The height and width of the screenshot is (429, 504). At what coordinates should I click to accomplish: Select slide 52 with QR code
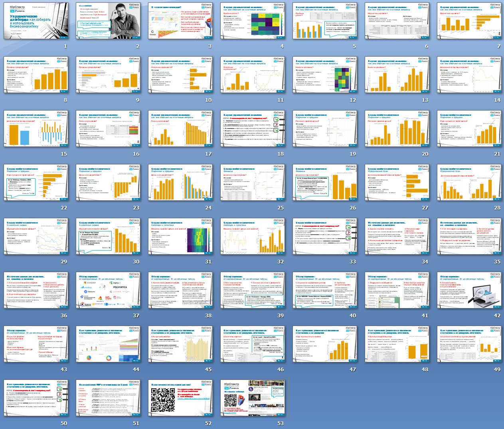180,398
